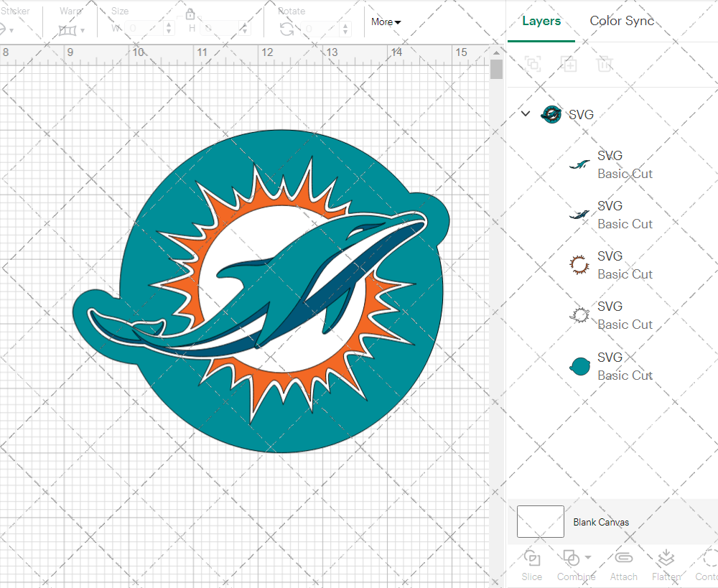Click the size lock aspect ratio icon

tap(190, 14)
